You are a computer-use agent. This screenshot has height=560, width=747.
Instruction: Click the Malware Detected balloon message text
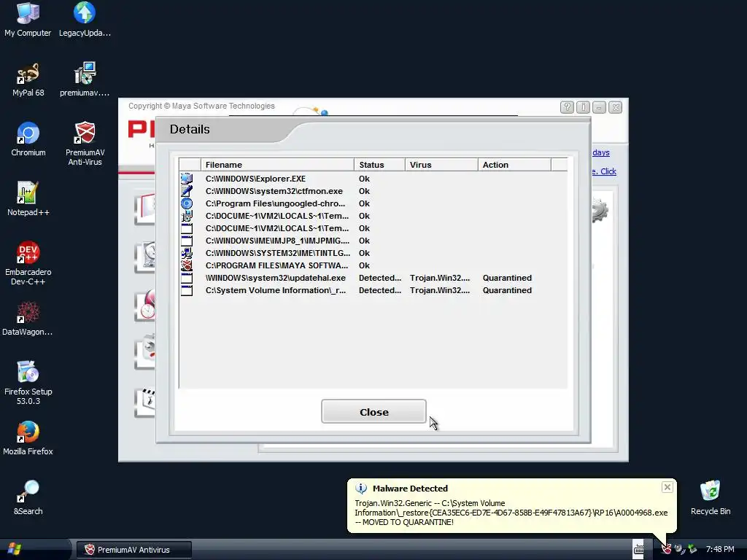[511, 513]
